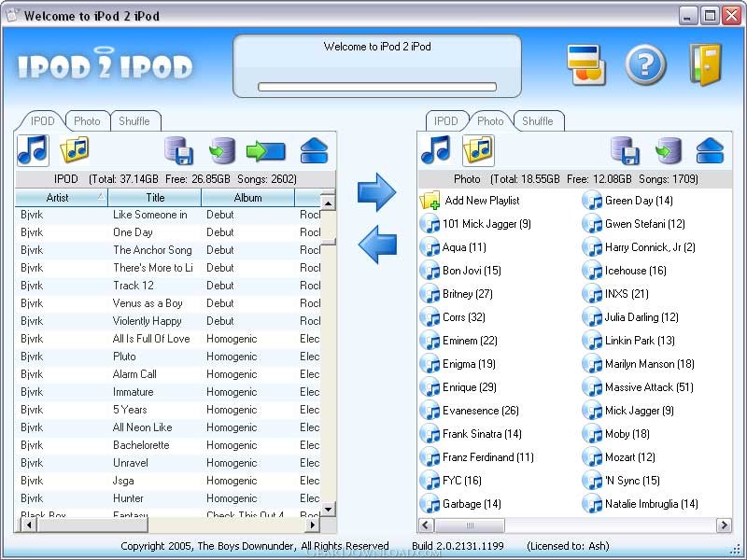
Task: Copy to right with big blue arrow
Action: [x=377, y=192]
